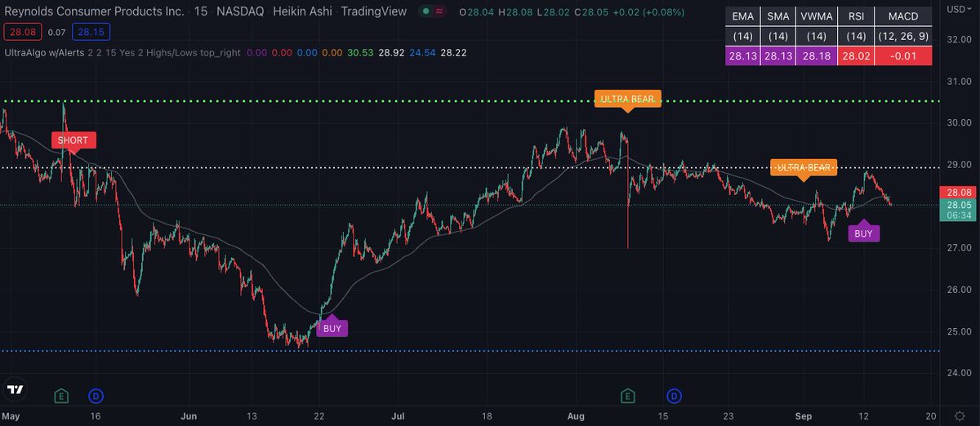Select the BUY label near September 12
Screen dimensions: 980x426
863,233
